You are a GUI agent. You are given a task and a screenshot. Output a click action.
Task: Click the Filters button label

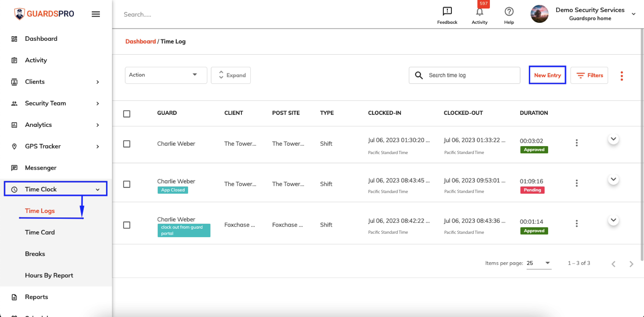pyautogui.click(x=595, y=75)
